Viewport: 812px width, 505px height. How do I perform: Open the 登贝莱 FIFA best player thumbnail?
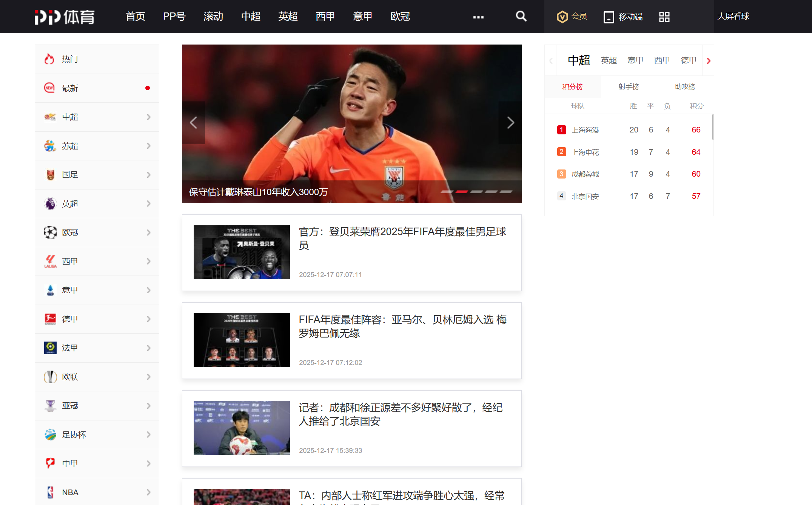click(242, 252)
